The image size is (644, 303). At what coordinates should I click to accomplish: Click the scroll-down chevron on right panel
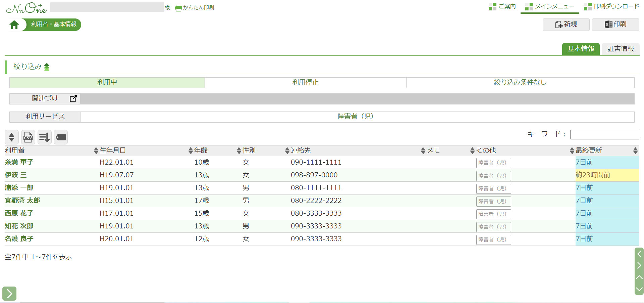coord(639,289)
